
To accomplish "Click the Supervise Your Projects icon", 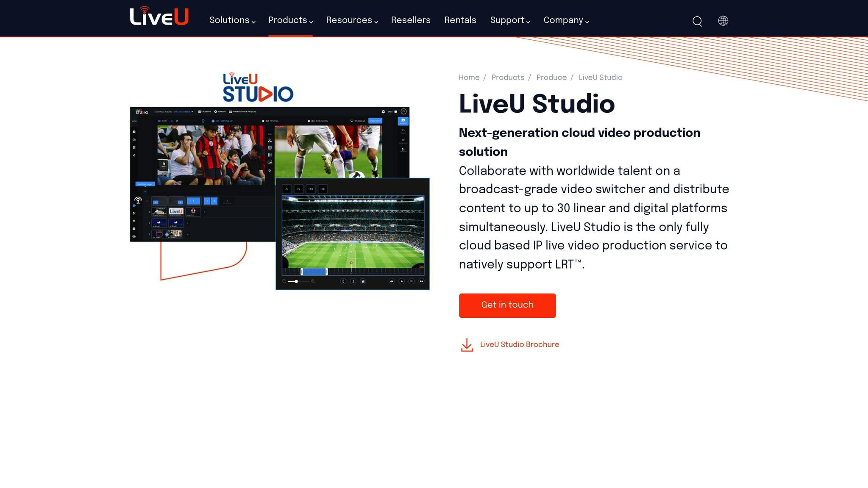I will (231, 112).
